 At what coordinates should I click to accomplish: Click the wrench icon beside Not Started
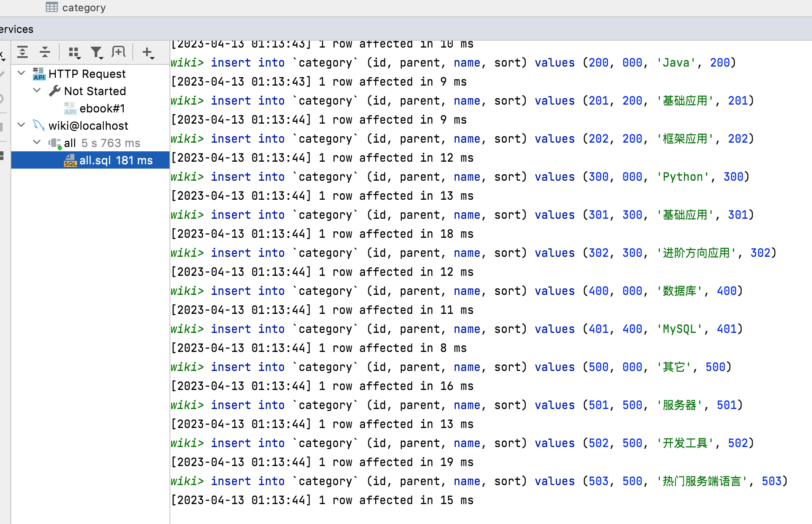(54, 91)
